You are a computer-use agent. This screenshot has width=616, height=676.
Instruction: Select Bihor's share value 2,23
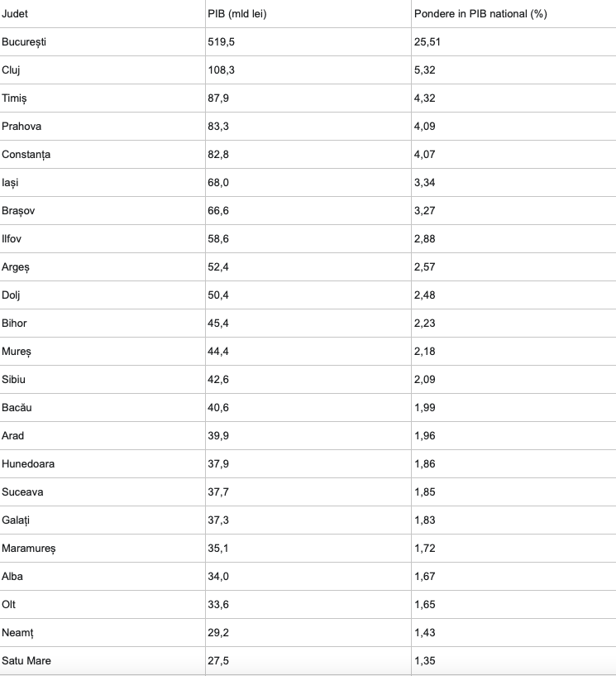[x=424, y=324]
